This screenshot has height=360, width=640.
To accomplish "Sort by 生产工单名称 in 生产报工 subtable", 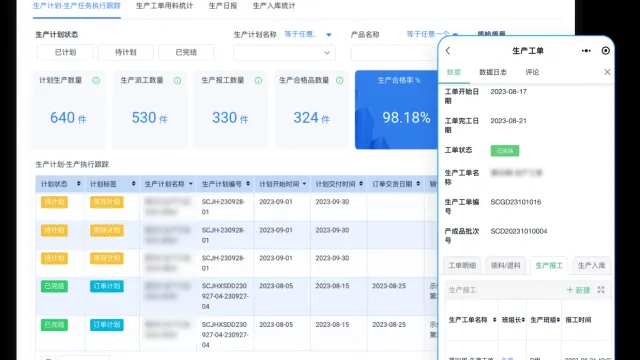I will pos(494,320).
